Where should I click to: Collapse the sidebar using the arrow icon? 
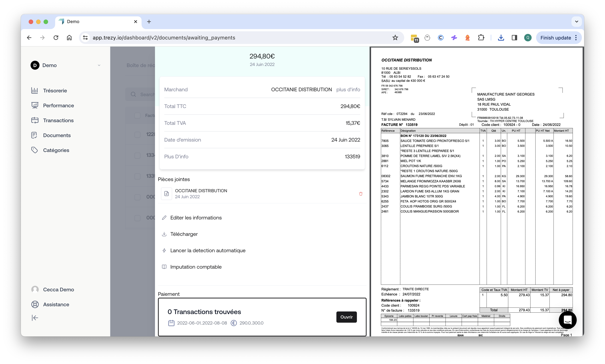pos(35,318)
